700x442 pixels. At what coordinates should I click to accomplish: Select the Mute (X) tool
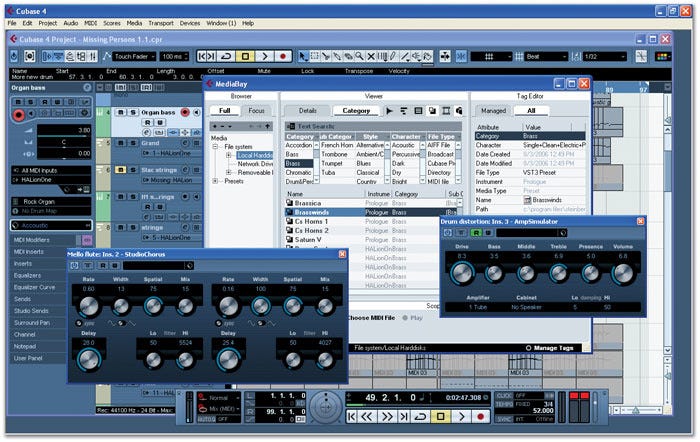[x=371, y=56]
